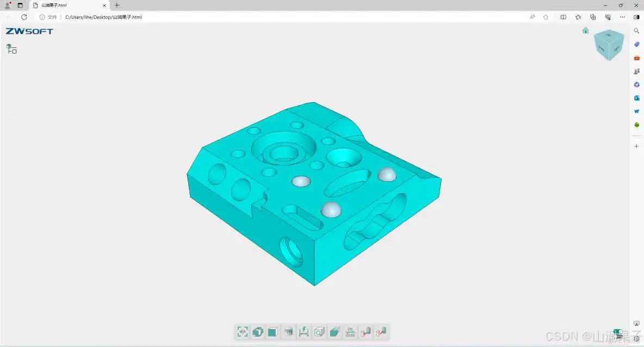Click the file info icon in address bar

pos(42,17)
